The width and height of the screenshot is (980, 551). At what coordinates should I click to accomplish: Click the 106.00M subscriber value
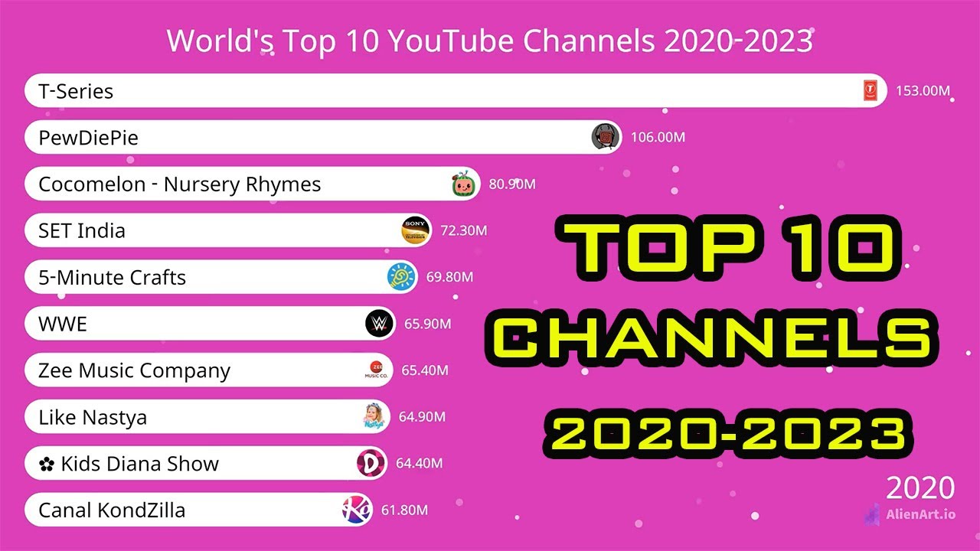click(658, 138)
